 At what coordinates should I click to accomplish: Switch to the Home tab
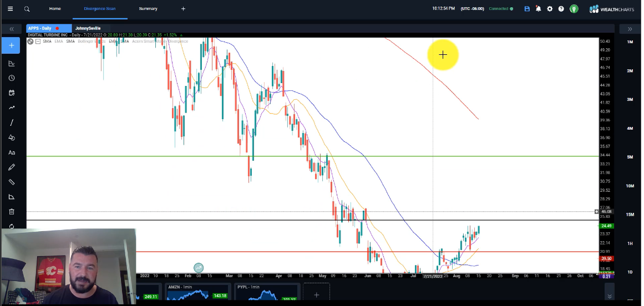coord(55,9)
